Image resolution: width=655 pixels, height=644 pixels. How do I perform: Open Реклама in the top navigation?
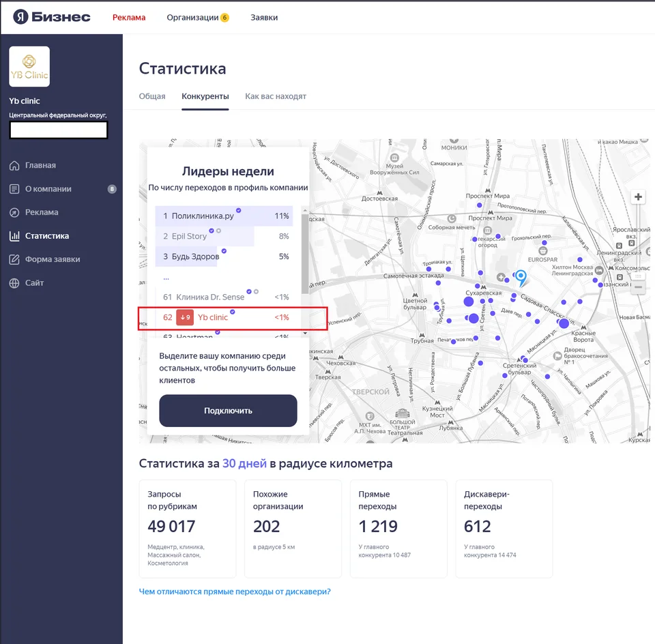[129, 18]
